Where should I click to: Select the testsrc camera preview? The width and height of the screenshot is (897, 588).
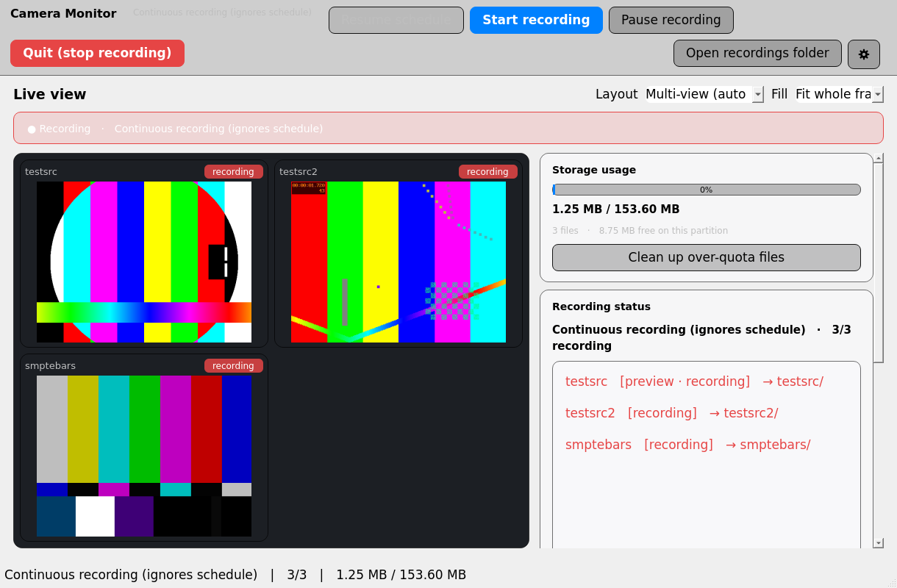[144, 262]
